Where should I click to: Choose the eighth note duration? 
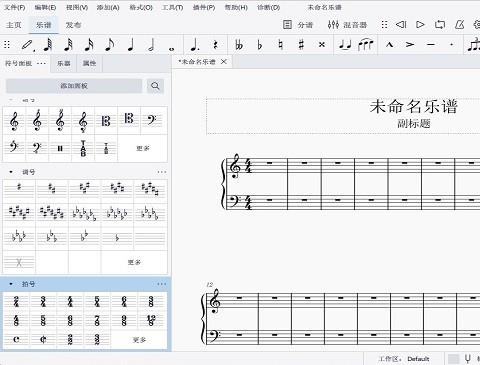coord(109,45)
